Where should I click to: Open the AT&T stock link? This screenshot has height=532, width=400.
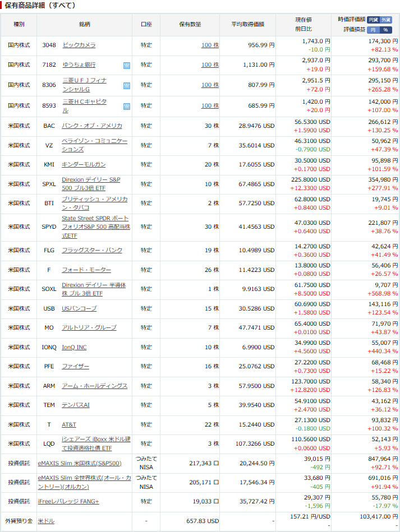click(x=69, y=424)
